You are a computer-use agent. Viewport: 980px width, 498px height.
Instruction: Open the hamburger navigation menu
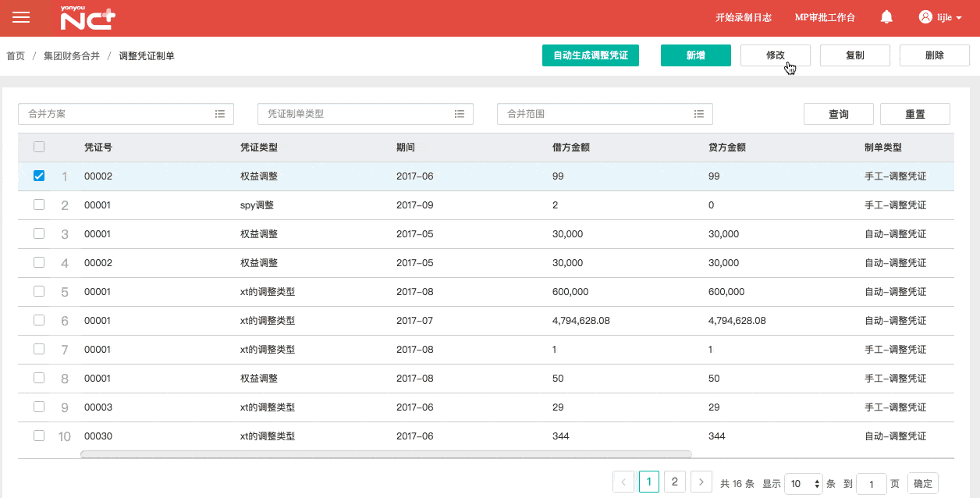coord(21,17)
